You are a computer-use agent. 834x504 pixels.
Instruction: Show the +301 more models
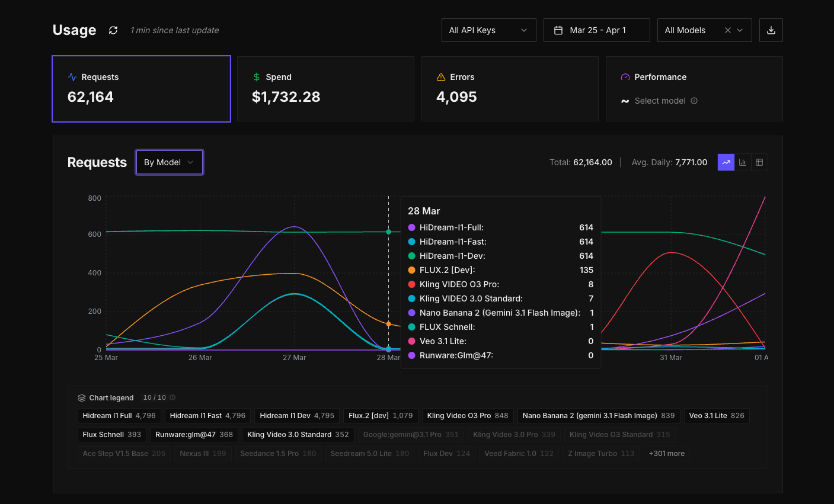[666, 454]
